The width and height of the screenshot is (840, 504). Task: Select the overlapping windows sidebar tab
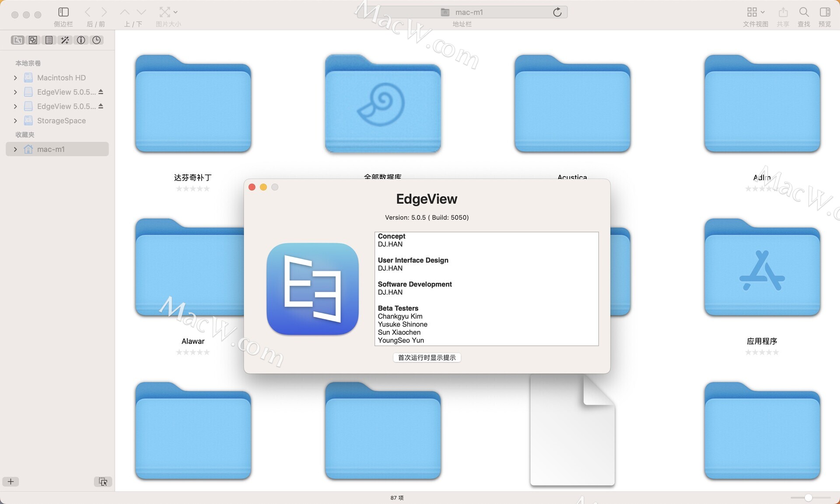[33, 40]
